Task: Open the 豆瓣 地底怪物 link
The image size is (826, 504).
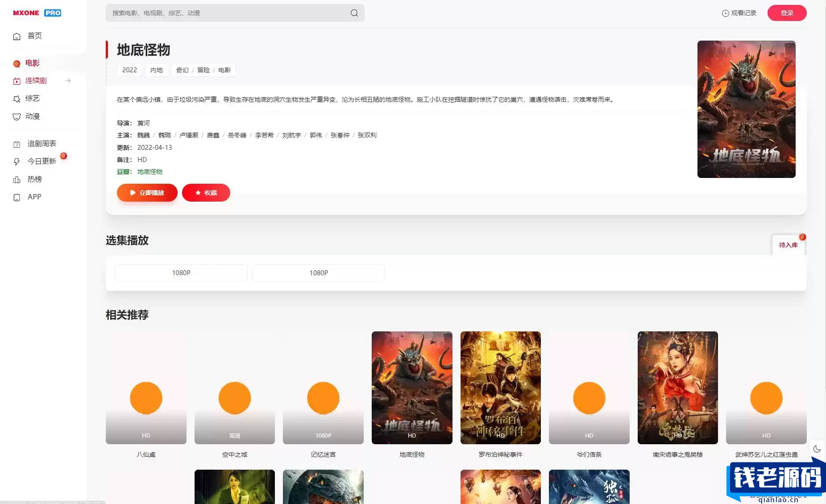Action: click(150, 172)
